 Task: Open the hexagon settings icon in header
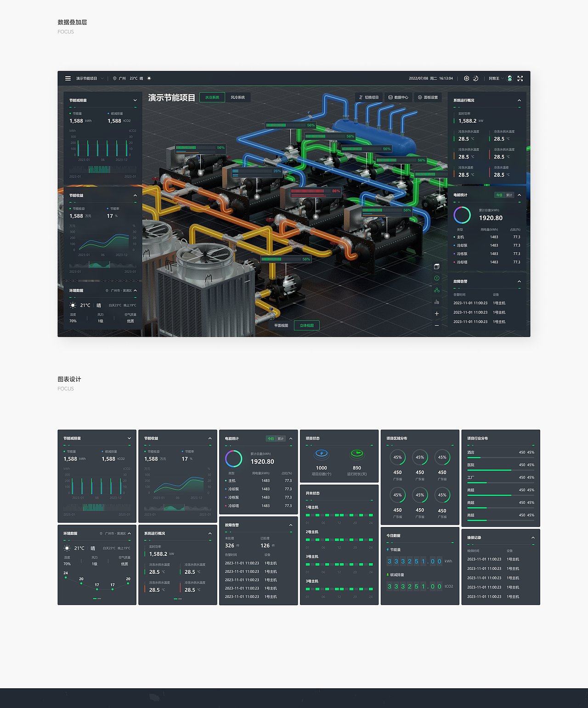click(x=466, y=79)
